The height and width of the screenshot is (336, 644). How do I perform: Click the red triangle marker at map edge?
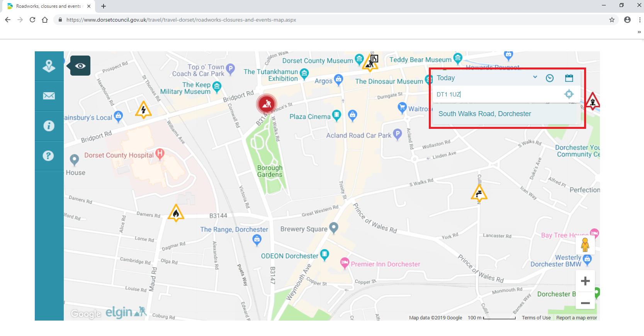(x=592, y=101)
